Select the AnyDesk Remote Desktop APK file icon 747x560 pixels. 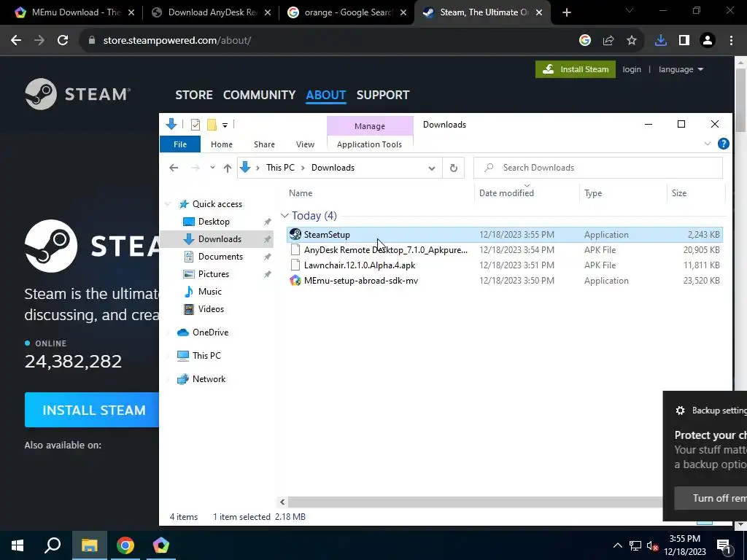click(295, 249)
